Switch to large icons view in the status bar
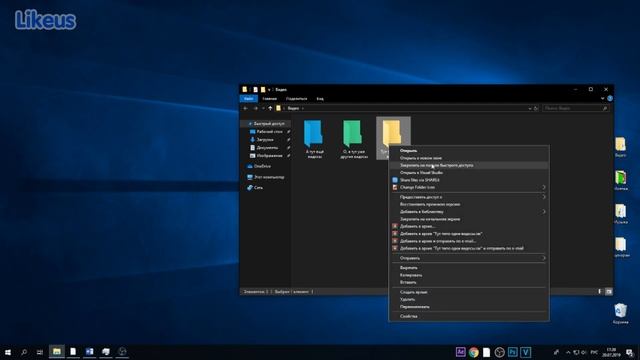The width and height of the screenshot is (640, 360). 609,291
